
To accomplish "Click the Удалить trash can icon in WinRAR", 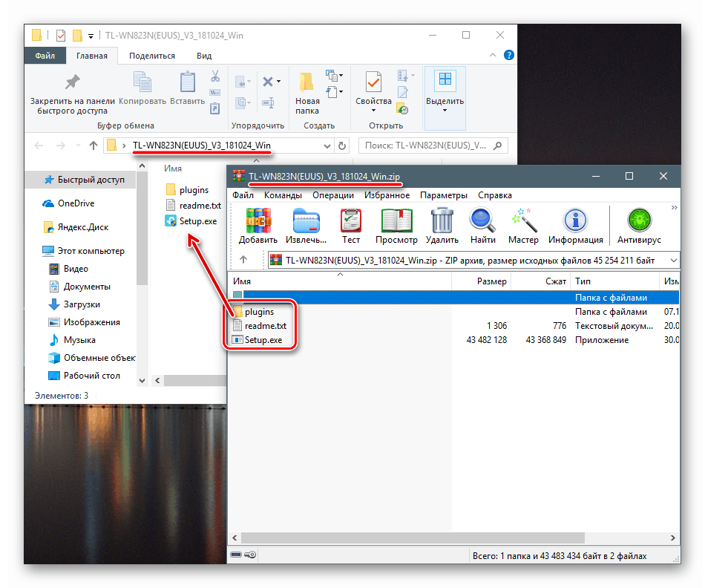I will (x=442, y=220).
